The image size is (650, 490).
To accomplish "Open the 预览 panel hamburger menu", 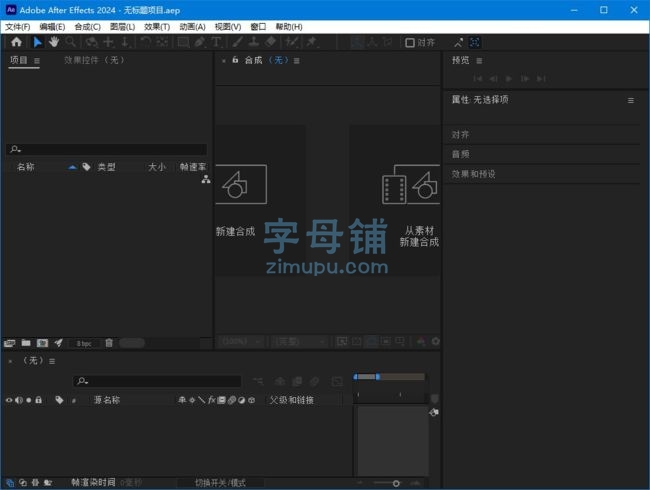I will [479, 61].
